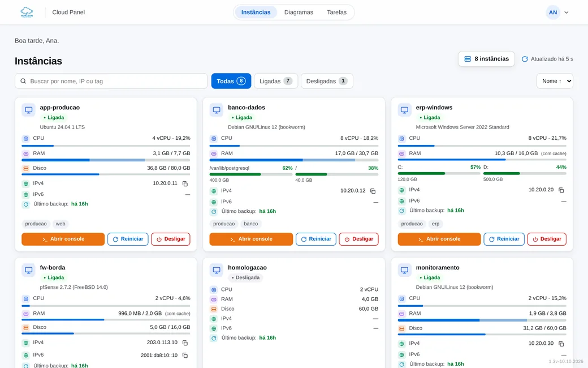
Task: Copy IPv4 address 10.20.0.20
Action: (561, 190)
